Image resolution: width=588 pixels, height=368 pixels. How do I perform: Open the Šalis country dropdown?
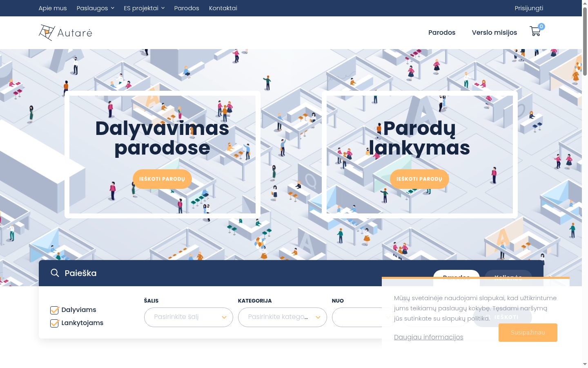coord(189,317)
